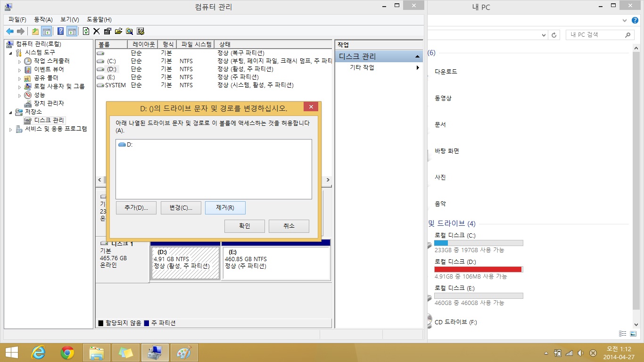The width and height of the screenshot is (644, 362).
Task: Expand the 성능 node arrow
Action: (x=19, y=95)
